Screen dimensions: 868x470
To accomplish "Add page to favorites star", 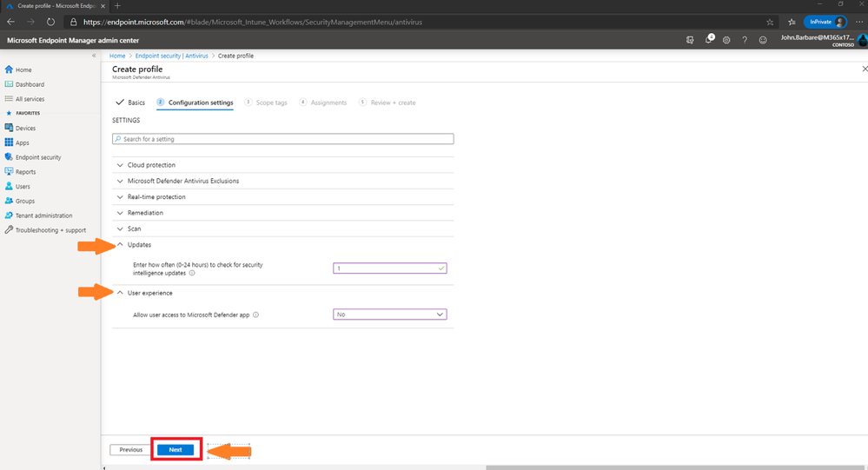I will [770, 22].
